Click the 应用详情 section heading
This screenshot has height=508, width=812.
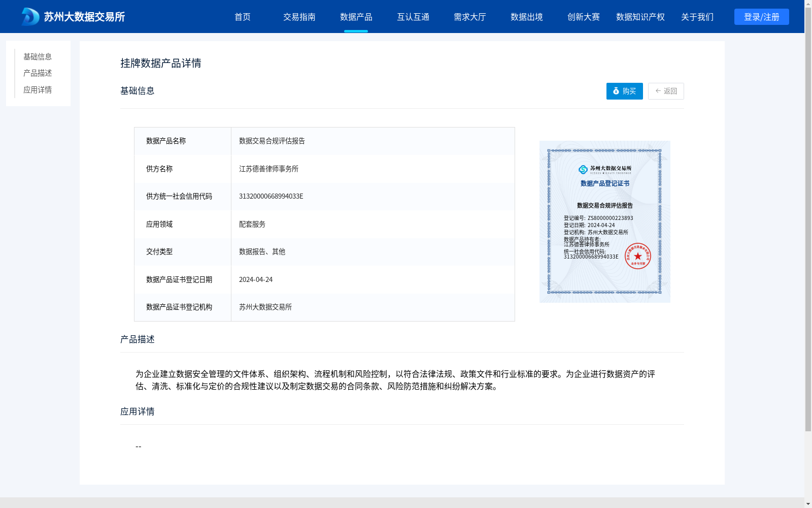(138, 411)
